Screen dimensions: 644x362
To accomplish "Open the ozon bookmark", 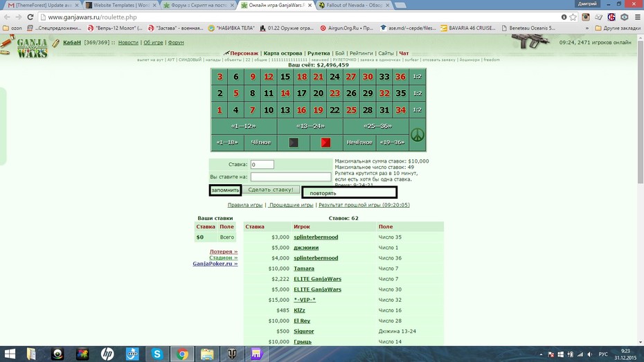I will pos(12,28).
